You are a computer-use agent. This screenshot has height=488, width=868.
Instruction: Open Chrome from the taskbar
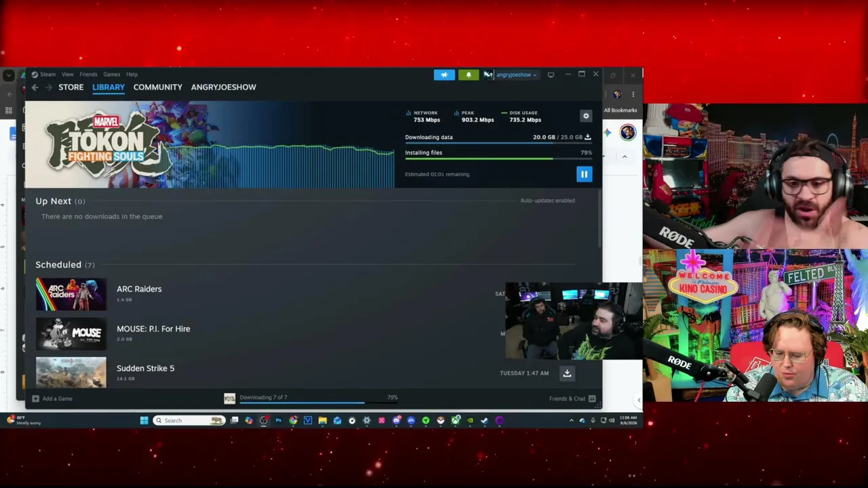(x=293, y=421)
